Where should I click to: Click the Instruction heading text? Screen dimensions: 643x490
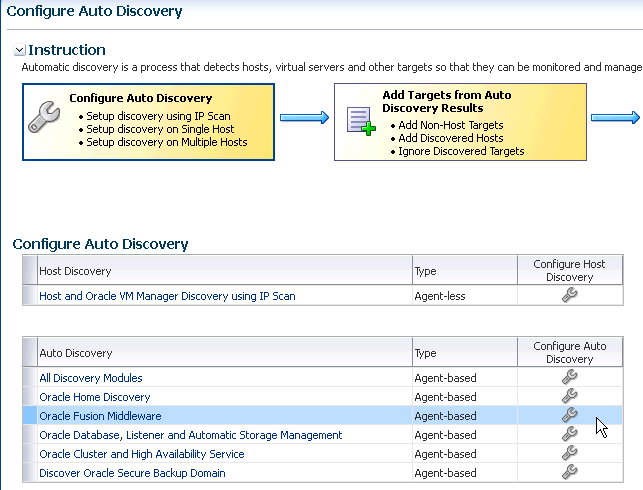(67, 50)
